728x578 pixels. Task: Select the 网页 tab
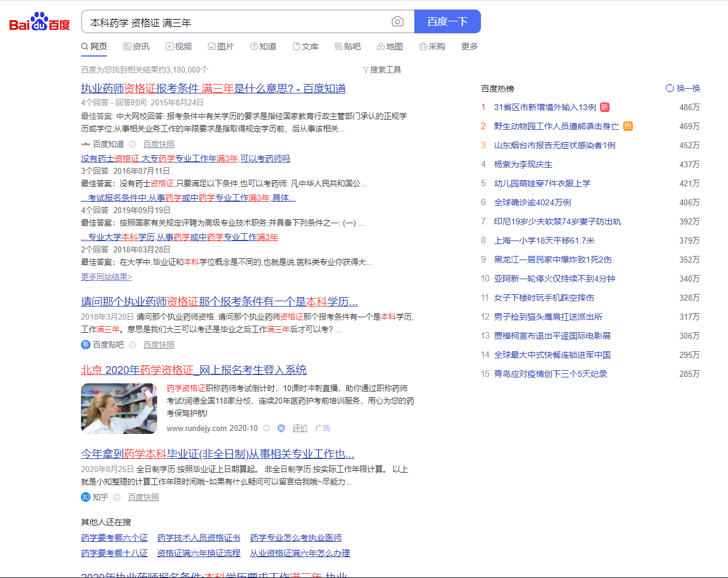point(94,46)
